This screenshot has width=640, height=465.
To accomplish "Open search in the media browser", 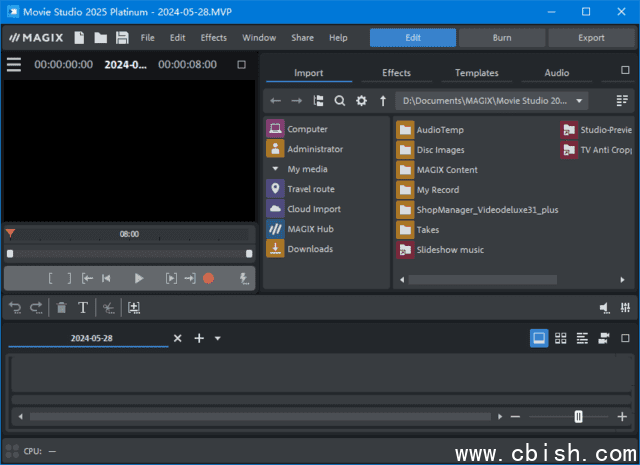I will point(340,101).
